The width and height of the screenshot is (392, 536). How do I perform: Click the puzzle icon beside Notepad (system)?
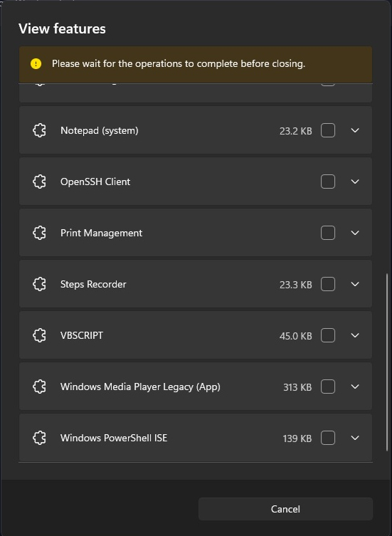(39, 130)
